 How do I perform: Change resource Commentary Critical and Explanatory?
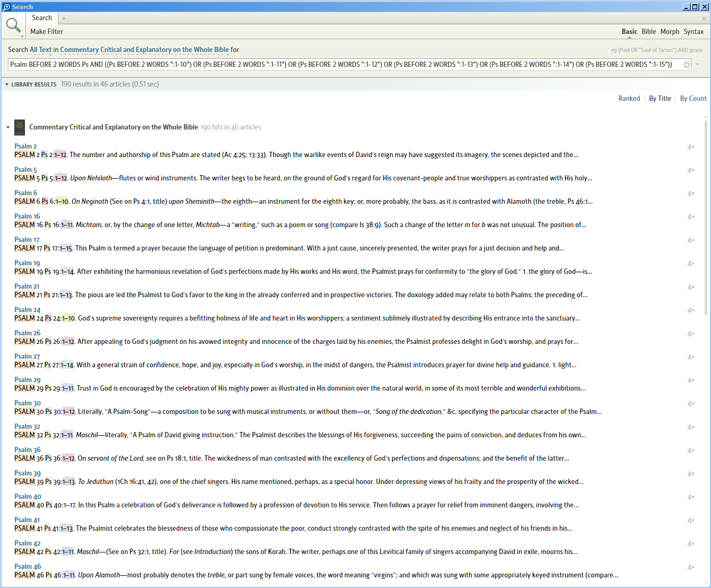pos(144,49)
